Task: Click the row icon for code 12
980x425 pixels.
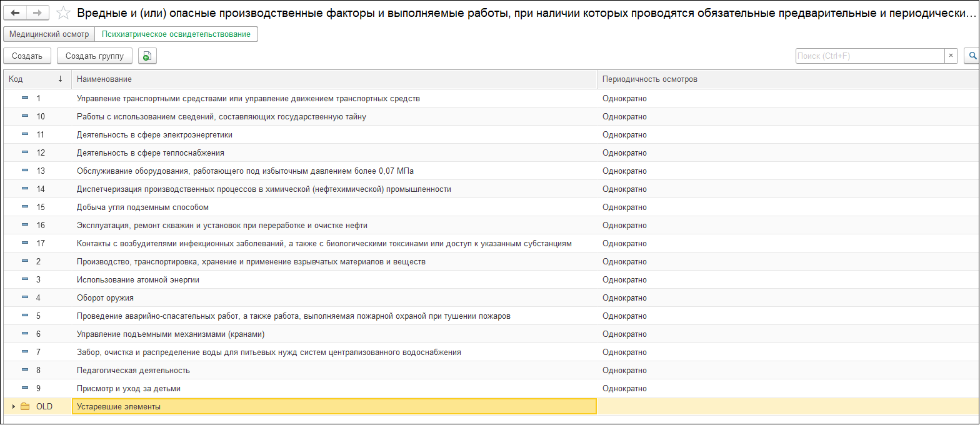Action: (x=25, y=152)
